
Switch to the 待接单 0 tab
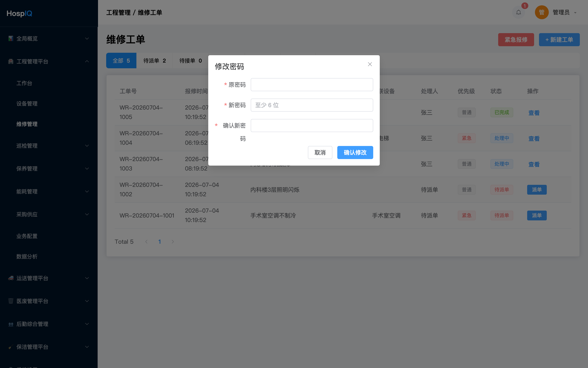190,61
